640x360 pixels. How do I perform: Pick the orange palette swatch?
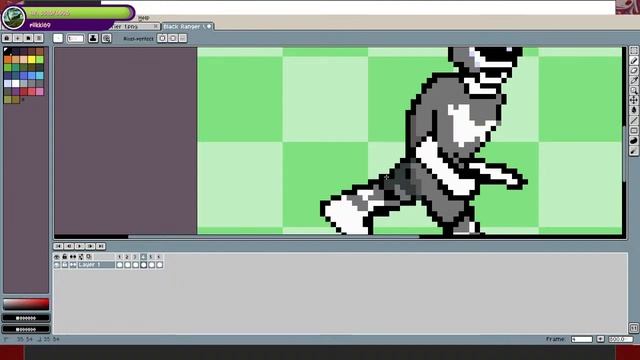point(8,60)
